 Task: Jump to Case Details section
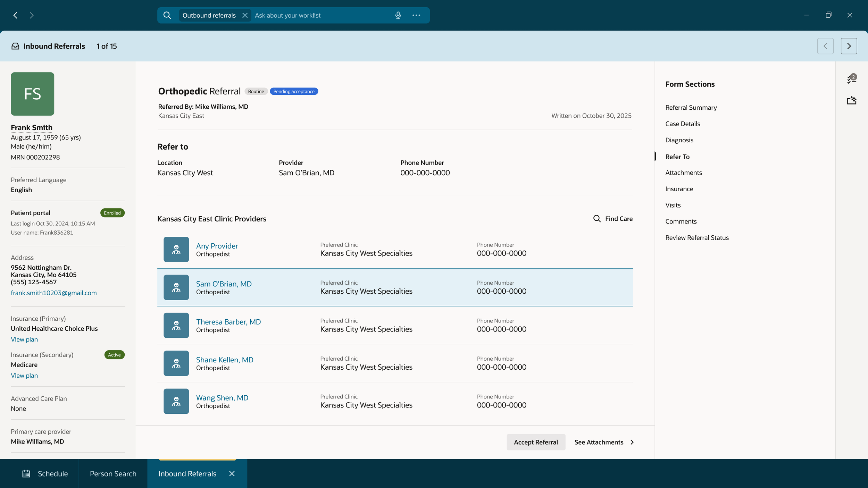683,124
